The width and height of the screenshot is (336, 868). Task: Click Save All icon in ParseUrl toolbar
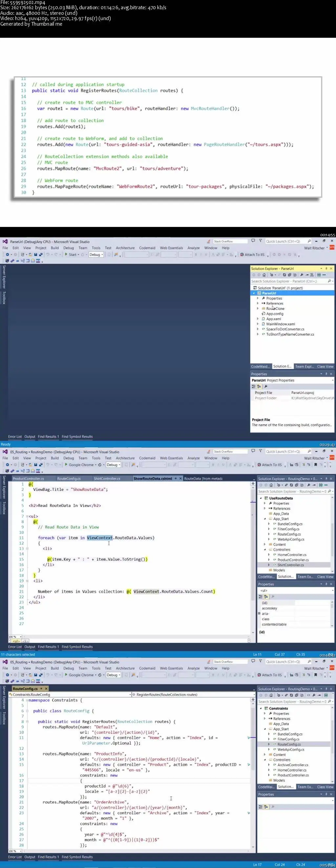pos(41,255)
